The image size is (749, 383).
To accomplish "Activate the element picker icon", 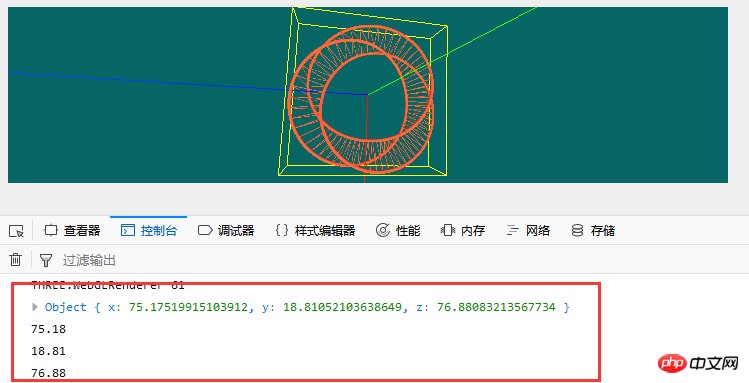I will pos(16,231).
